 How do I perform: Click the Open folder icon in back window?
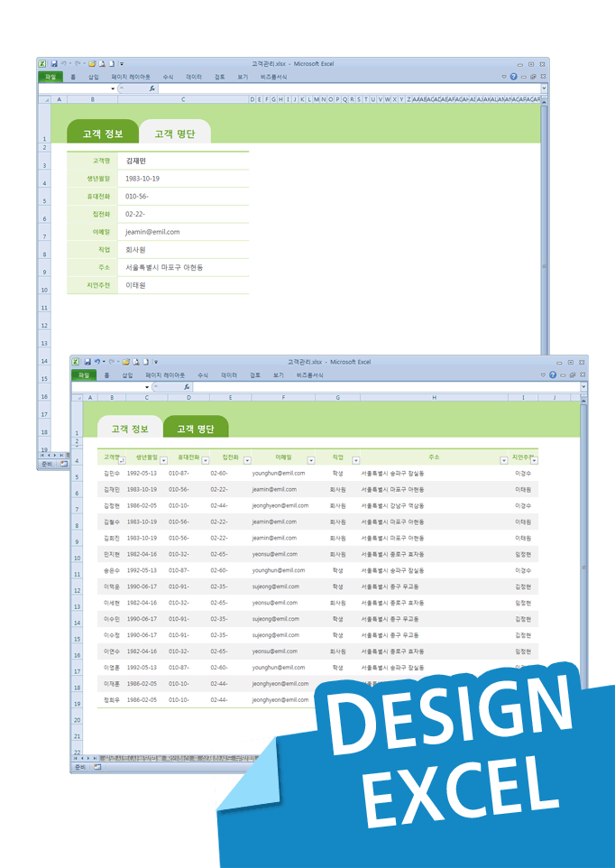(x=92, y=64)
